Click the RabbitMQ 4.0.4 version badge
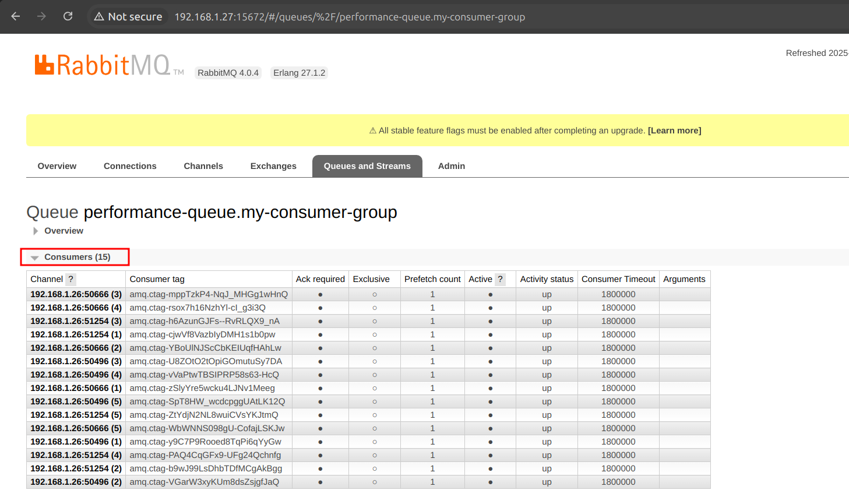Image resolution: width=849 pixels, height=504 pixels. [x=228, y=73]
